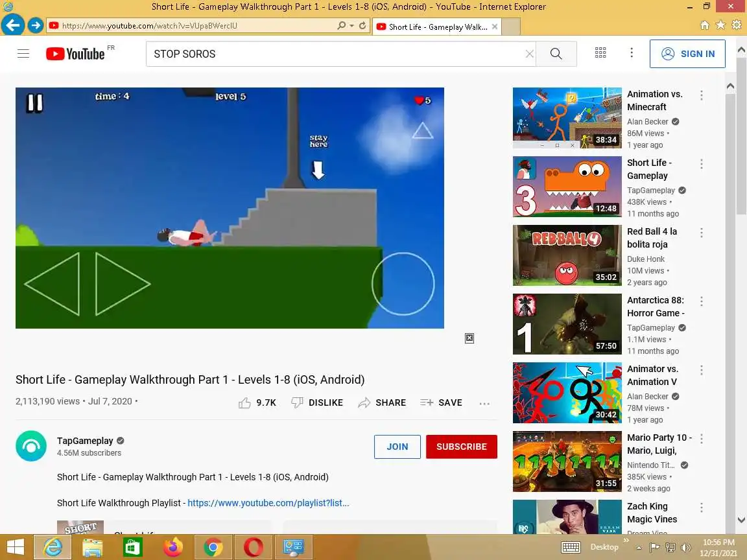Go to the YouTube home logo
Image resolution: width=747 pixels, height=560 pixels.
[75, 54]
